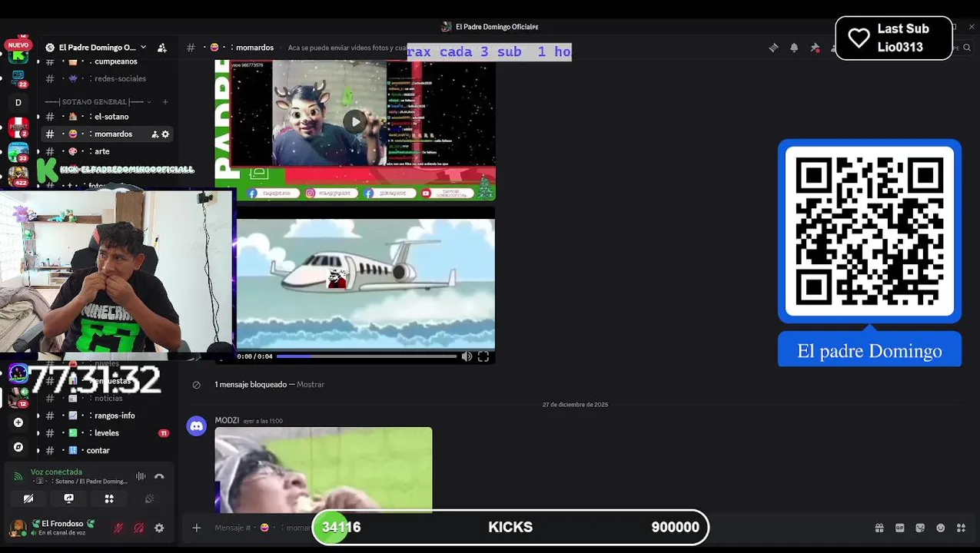Open the Kick server icon with NUEVO badge

[x=18, y=54]
